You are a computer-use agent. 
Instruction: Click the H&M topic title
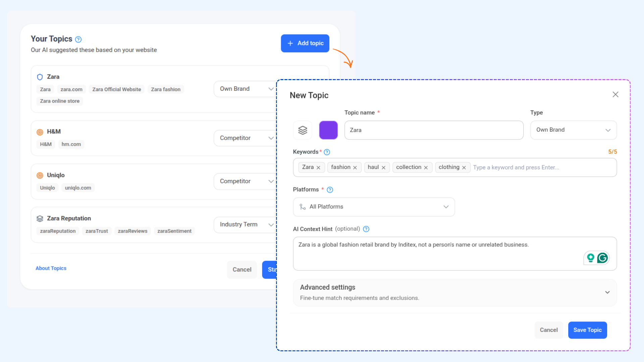(54, 132)
